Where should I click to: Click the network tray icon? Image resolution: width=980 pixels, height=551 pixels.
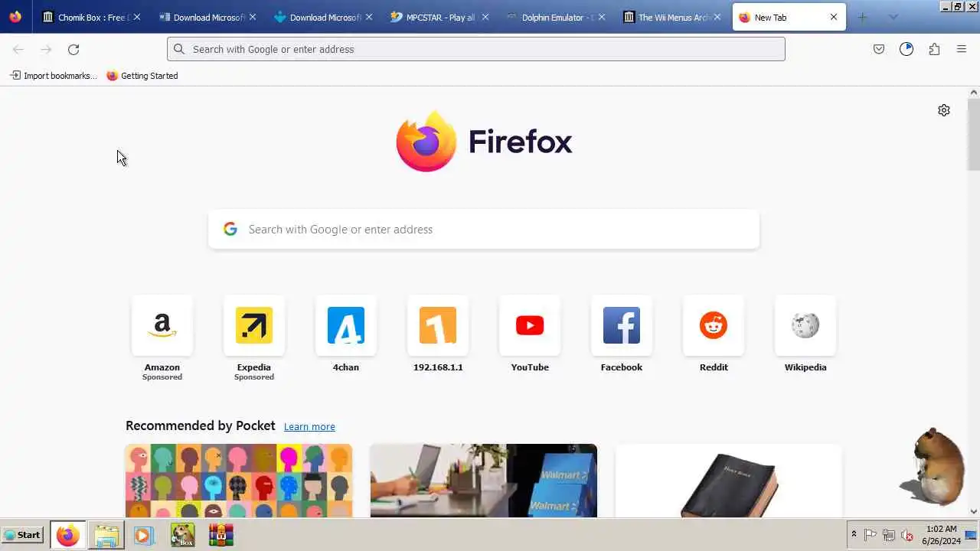[x=889, y=535]
